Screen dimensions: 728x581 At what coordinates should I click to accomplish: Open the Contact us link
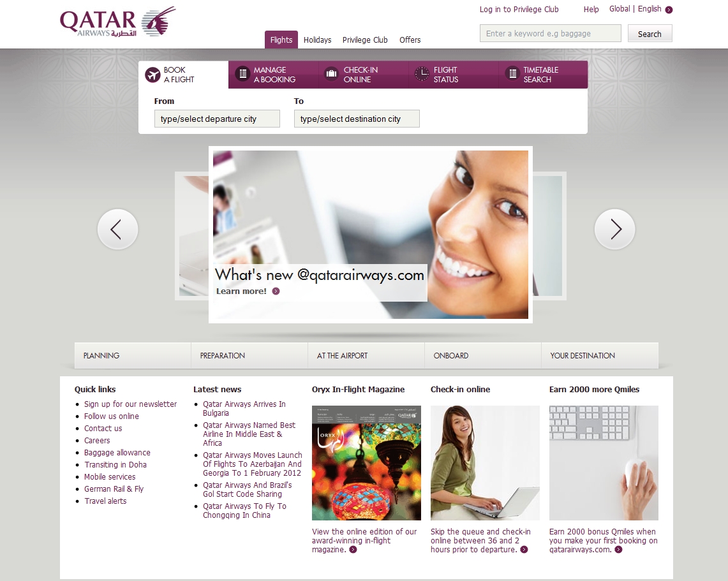pos(103,429)
